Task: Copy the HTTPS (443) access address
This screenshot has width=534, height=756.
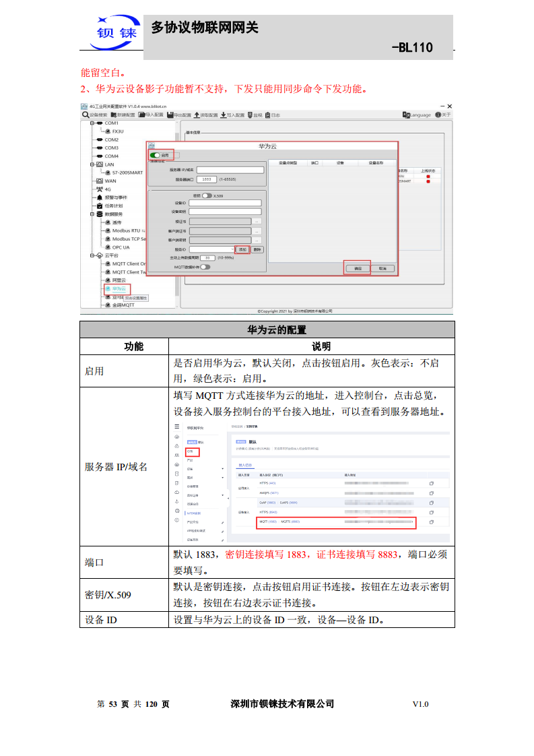Action: (432, 483)
